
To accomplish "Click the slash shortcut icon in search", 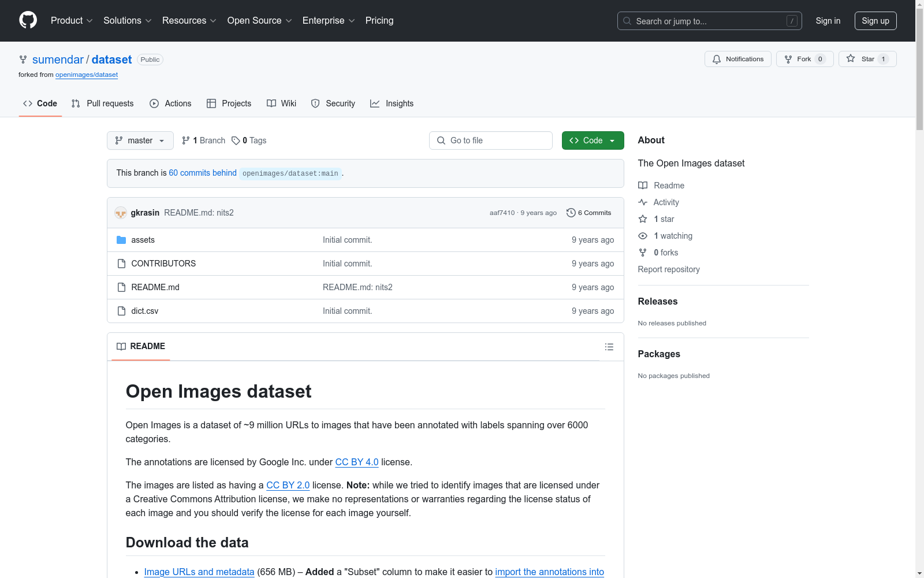I will [x=792, y=21].
